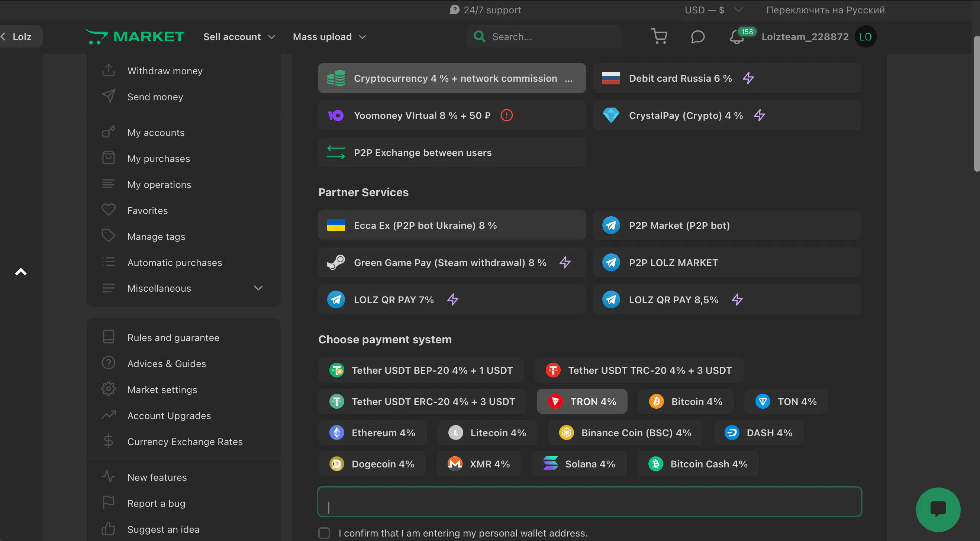
Task: Select DASH 4% payment system
Action: pos(758,432)
